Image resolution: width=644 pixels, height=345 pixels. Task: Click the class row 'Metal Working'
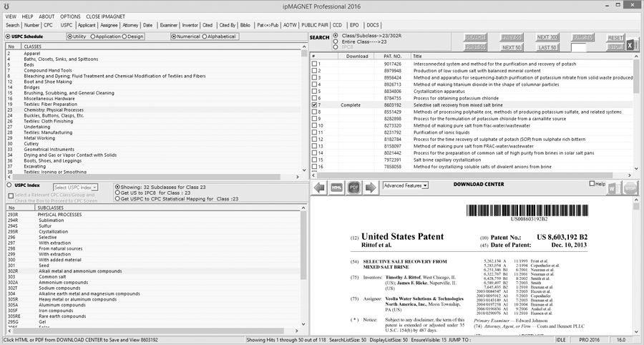tap(153, 138)
